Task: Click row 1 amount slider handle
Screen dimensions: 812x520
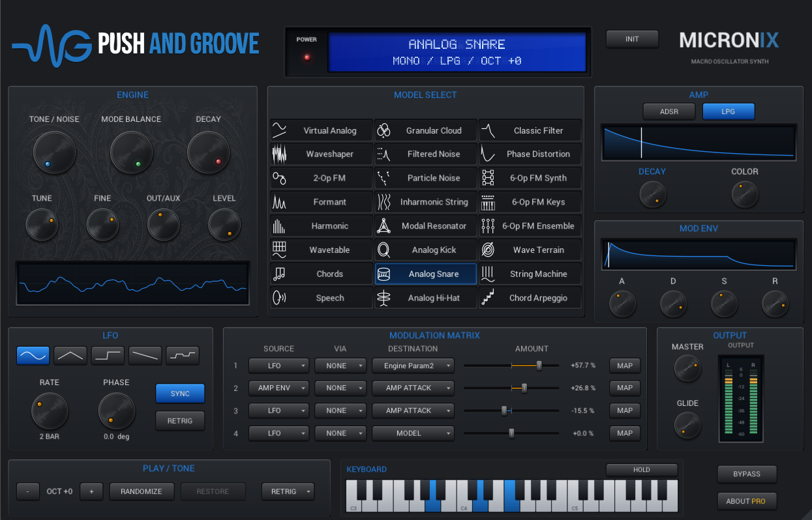Action: click(539, 366)
